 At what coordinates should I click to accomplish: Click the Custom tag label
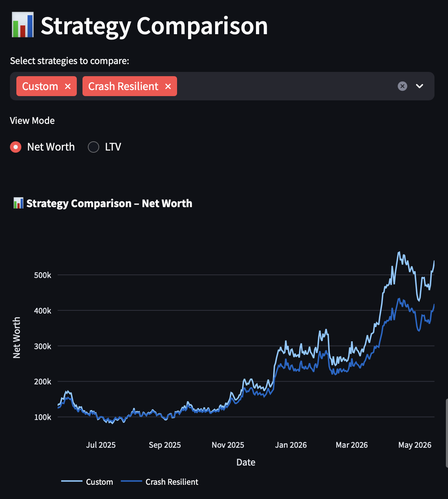(40, 86)
